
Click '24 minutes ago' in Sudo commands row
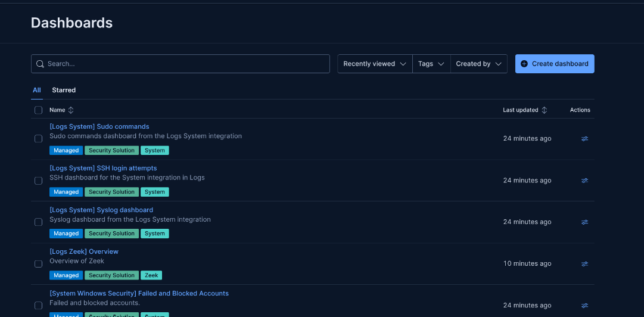527,138
